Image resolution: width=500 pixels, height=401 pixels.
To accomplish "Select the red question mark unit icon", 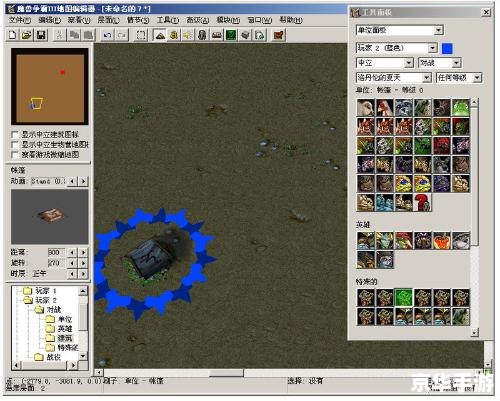I will (x=422, y=202).
